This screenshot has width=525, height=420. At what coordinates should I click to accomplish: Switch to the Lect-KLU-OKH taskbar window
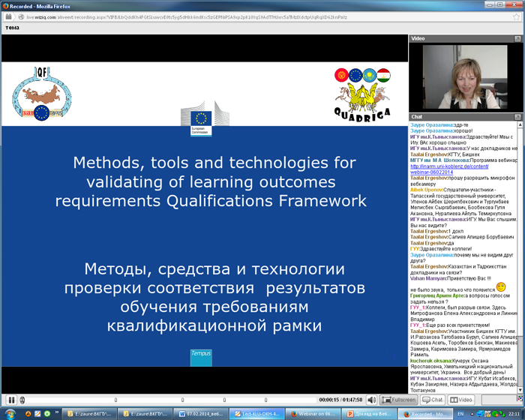256,414
